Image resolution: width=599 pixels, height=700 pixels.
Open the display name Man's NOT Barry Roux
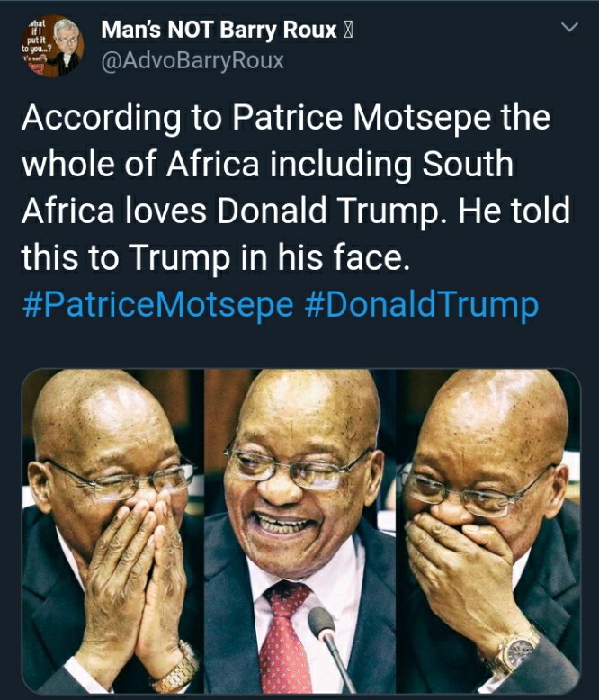(x=219, y=31)
